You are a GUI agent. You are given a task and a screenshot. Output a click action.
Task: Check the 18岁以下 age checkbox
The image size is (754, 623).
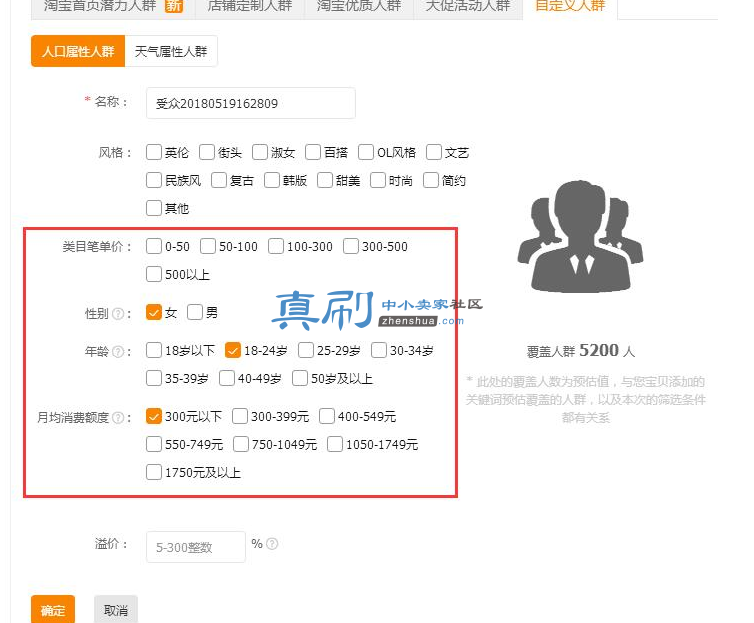[x=154, y=350]
